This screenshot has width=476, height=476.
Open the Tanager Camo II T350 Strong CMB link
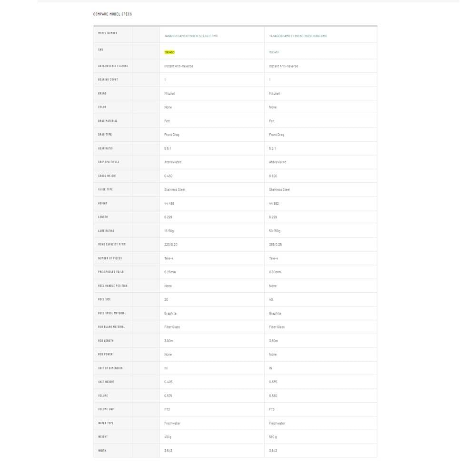coord(298,36)
